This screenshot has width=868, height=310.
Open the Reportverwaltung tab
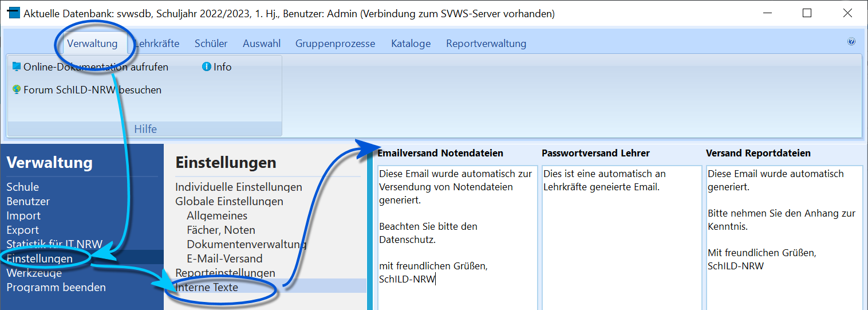pos(486,44)
